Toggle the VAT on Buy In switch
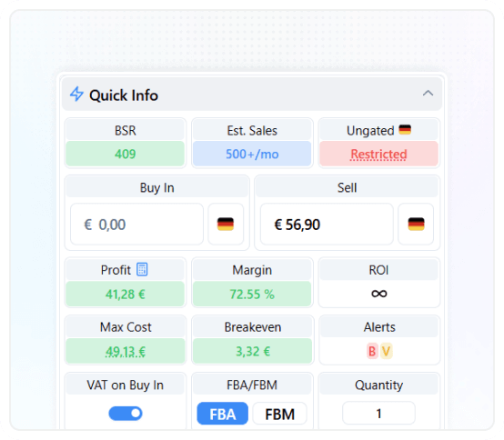 coord(126,414)
